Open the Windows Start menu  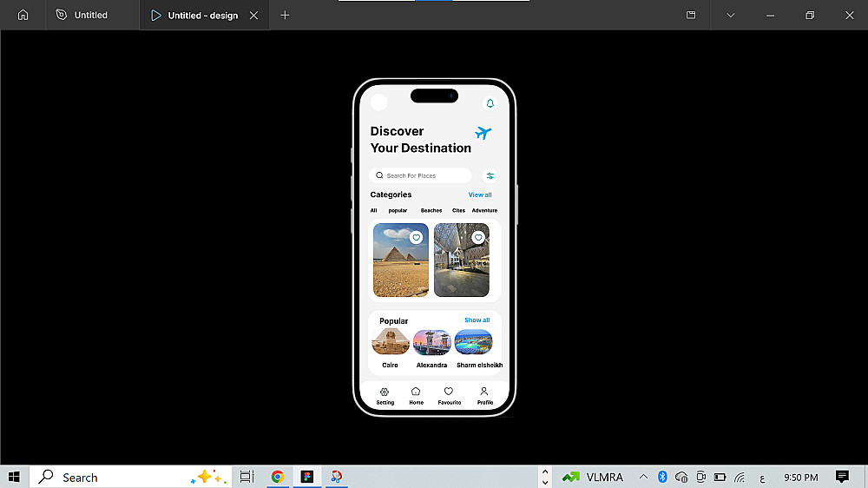tap(15, 477)
